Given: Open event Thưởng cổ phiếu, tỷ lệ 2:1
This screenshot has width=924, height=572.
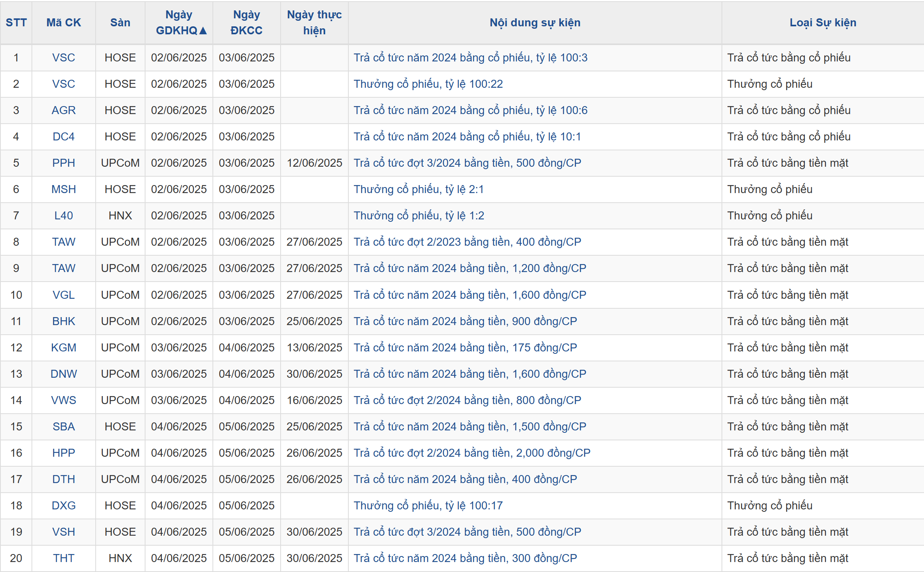Looking at the screenshot, I should pos(419,189).
